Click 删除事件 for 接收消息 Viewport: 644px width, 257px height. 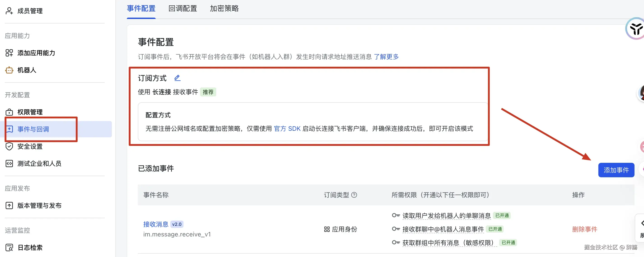coord(585,229)
